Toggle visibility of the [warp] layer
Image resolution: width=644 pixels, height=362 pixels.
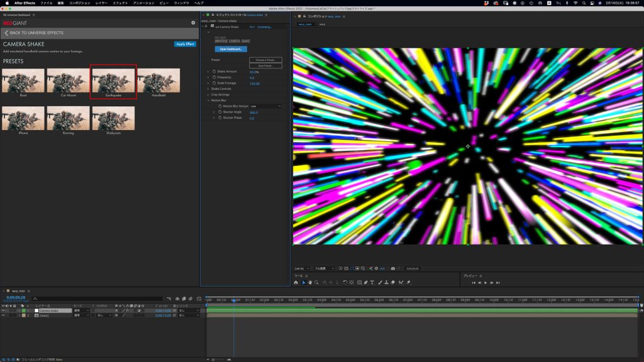coord(3,315)
